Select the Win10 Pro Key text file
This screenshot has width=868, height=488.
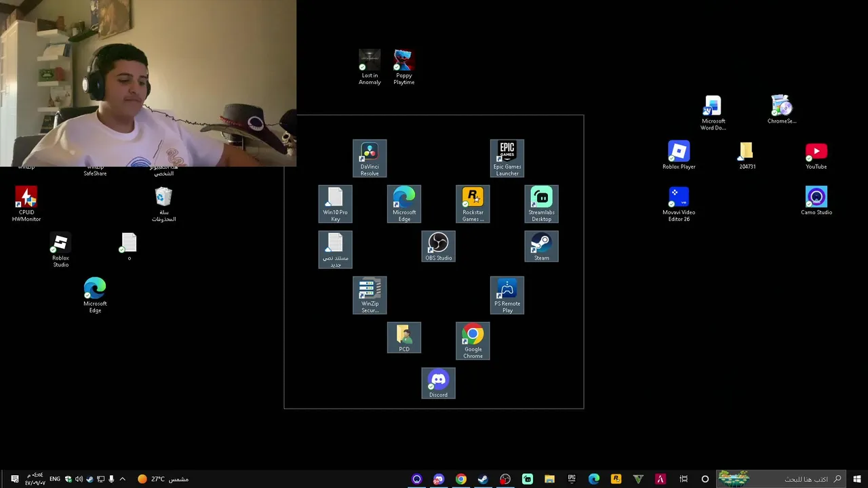[336, 205]
